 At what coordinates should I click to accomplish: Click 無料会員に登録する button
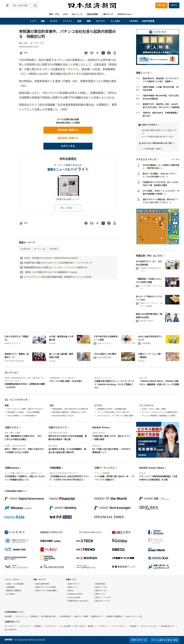pyautogui.click(x=68, y=138)
